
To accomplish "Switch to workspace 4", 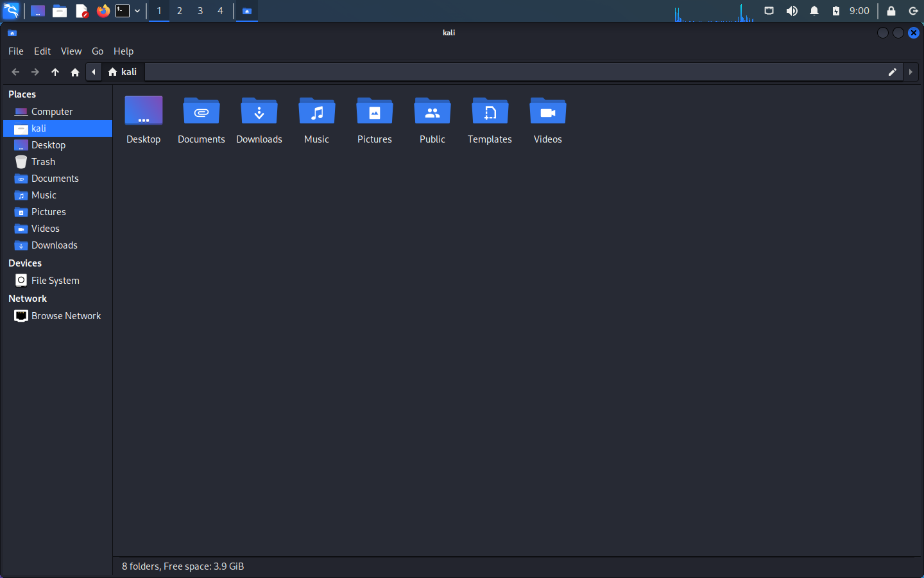I will (220, 11).
